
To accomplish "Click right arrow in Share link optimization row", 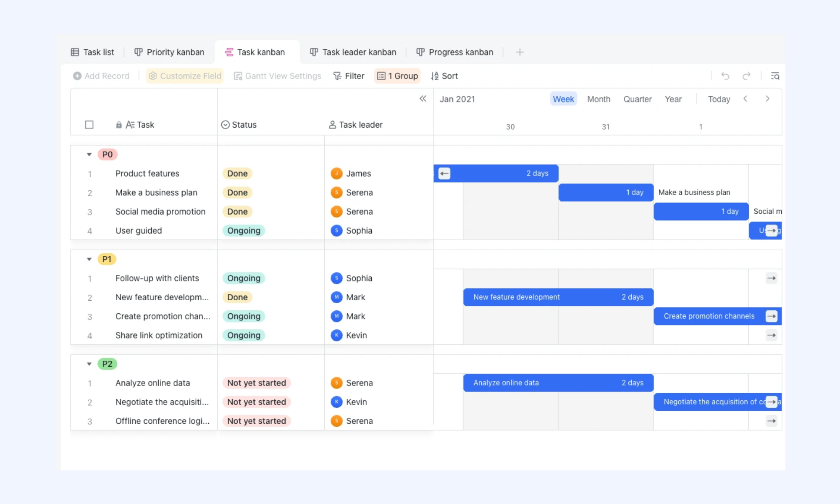I will click(772, 335).
